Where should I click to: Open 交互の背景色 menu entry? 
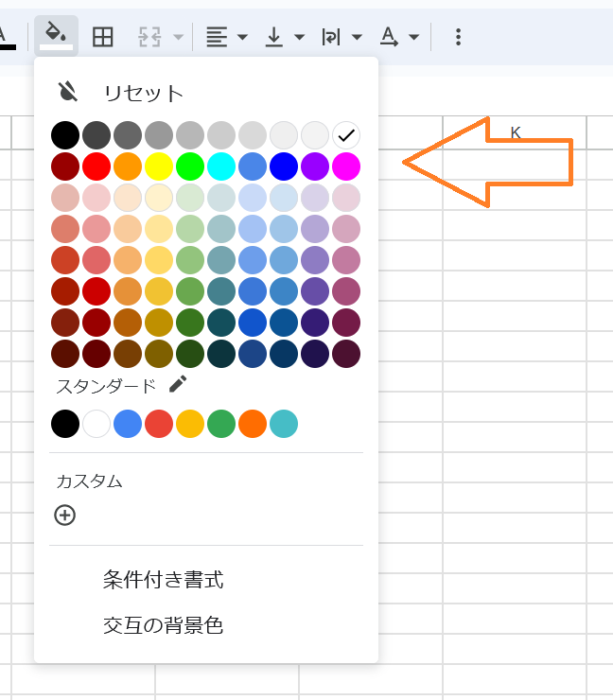pos(163,625)
